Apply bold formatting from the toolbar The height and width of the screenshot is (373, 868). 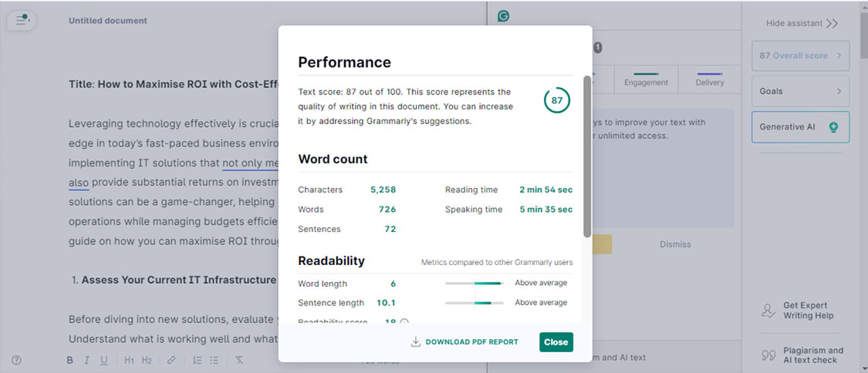pos(69,360)
